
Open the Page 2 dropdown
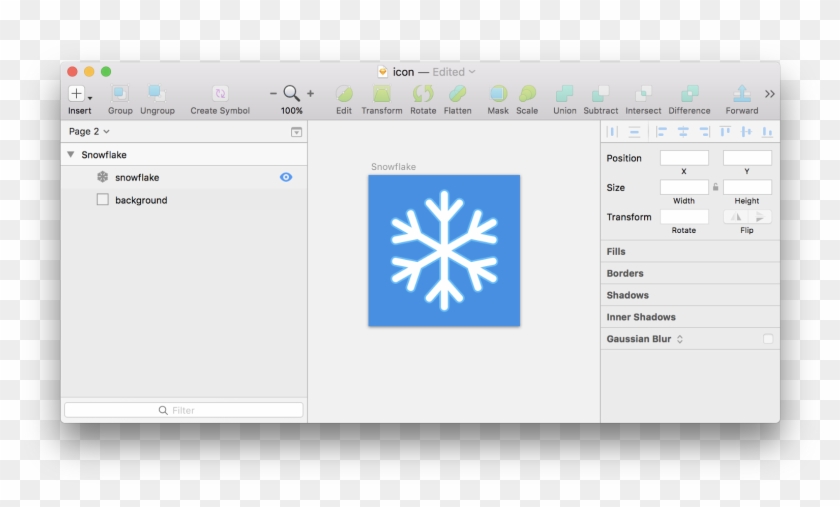pos(89,131)
